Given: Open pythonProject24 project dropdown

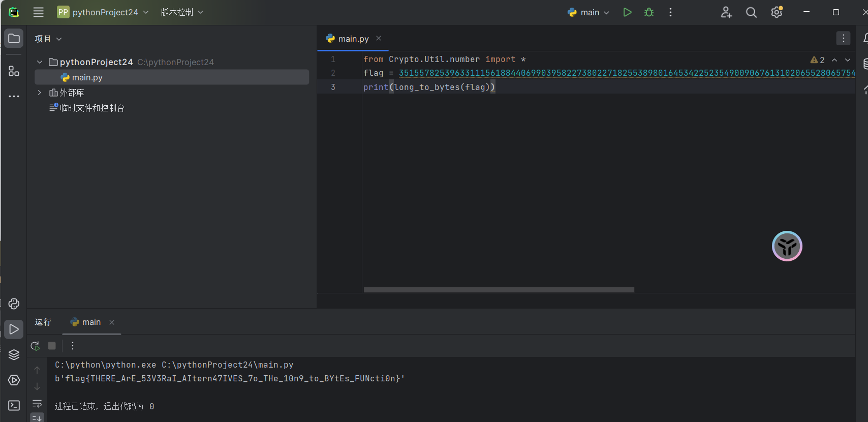Looking at the screenshot, I should point(103,12).
